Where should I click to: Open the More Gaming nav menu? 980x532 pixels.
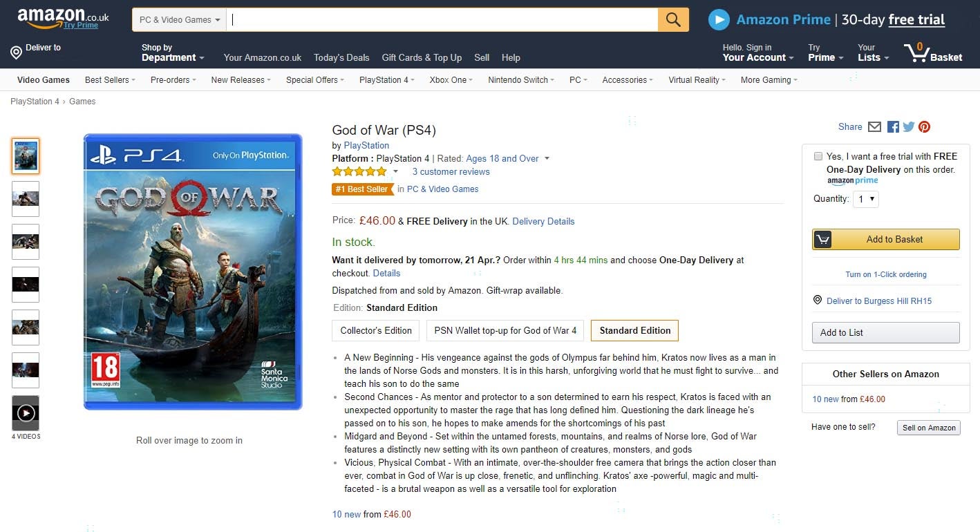click(769, 80)
